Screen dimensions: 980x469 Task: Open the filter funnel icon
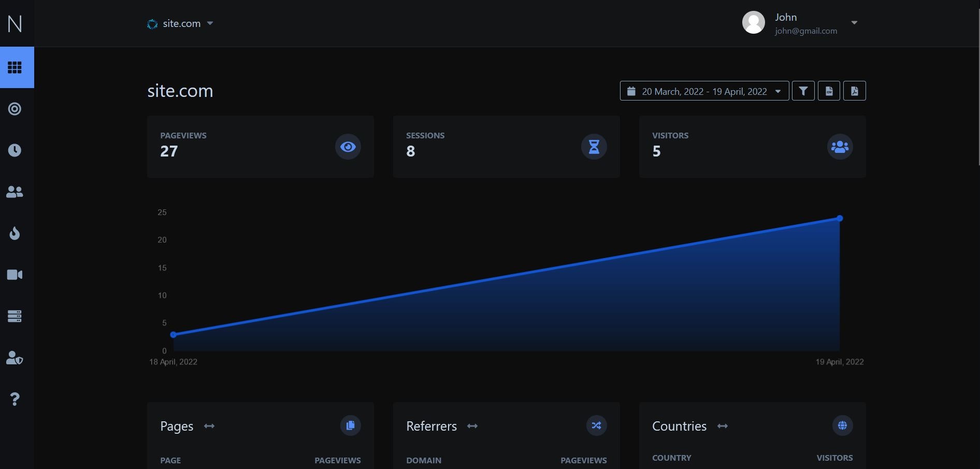[803, 91]
